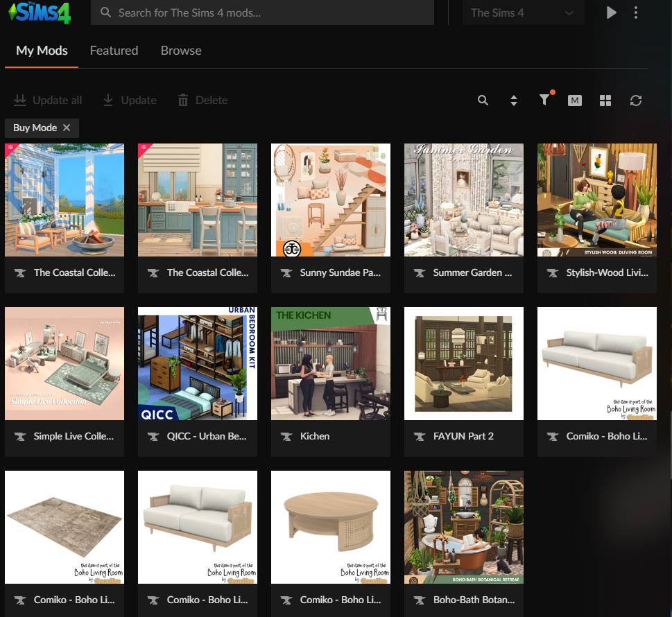Open Coastal Collection kitchen thumbnail

pyautogui.click(x=198, y=200)
